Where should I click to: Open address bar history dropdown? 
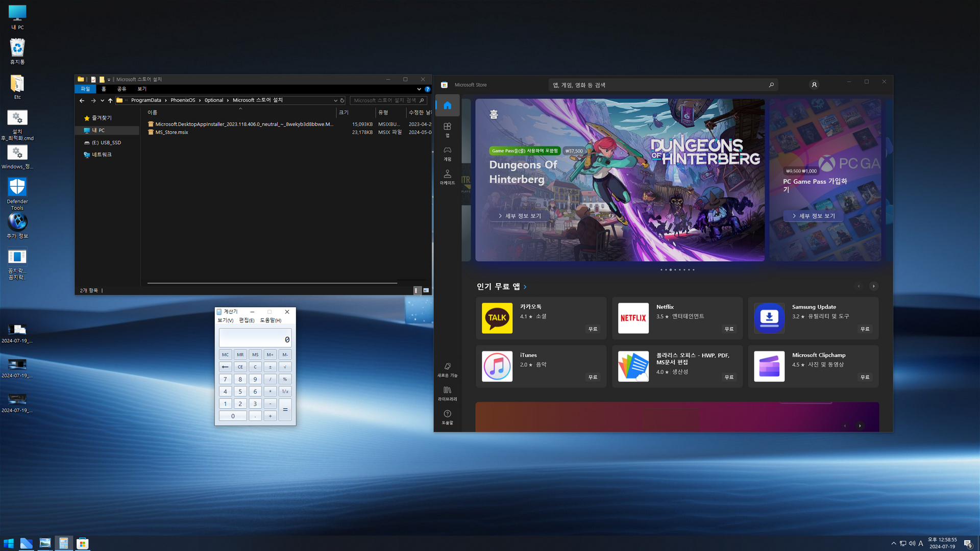point(335,101)
